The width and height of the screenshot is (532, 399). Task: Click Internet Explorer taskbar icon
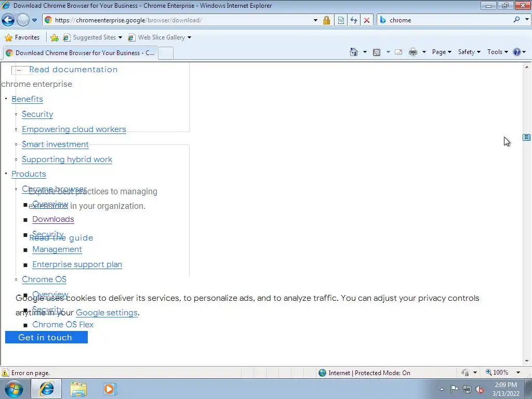click(x=46, y=389)
